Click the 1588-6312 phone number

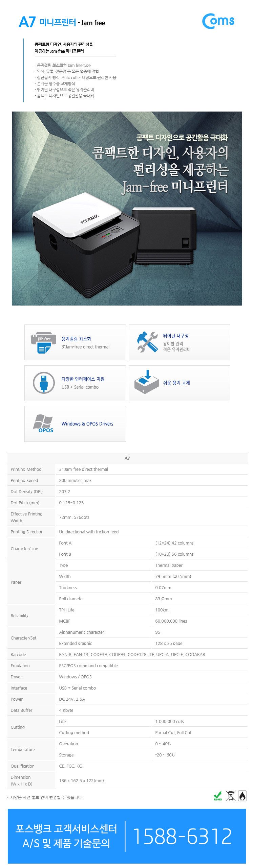point(183,836)
